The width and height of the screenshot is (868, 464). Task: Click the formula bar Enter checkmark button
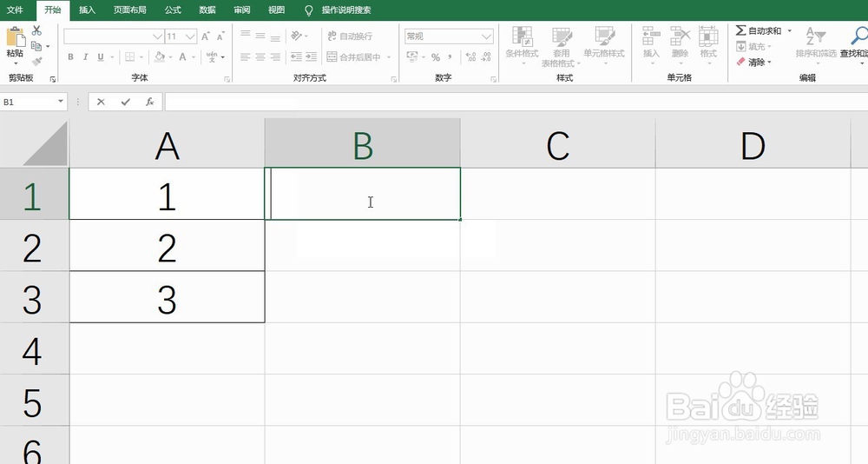coord(125,102)
